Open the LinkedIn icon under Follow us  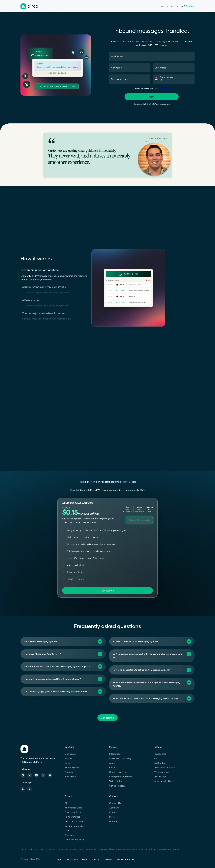coord(36,775)
